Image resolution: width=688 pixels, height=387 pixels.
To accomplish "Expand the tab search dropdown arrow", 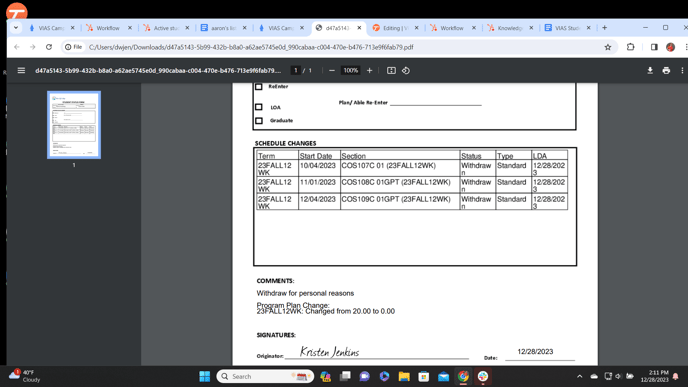I will point(16,28).
